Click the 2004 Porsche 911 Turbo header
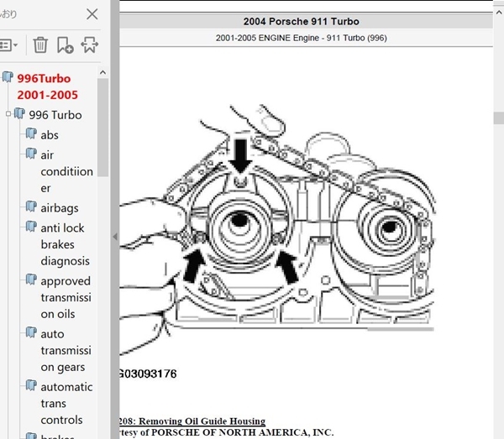Viewport: 504px width, 439px height. tap(302, 22)
